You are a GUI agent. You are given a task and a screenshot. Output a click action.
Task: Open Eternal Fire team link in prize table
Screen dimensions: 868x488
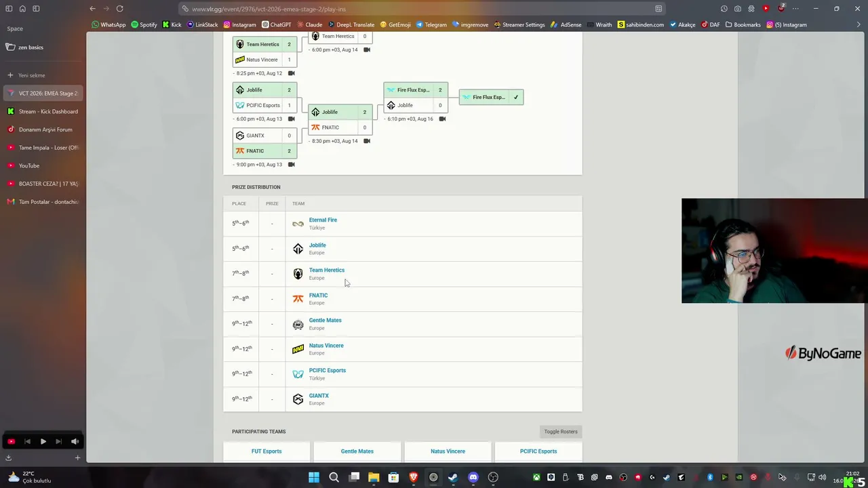323,220
